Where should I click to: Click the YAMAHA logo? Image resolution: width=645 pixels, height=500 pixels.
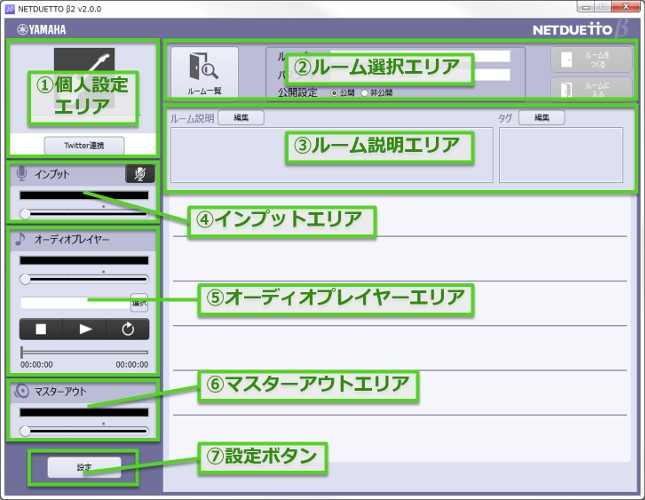pos(42,30)
